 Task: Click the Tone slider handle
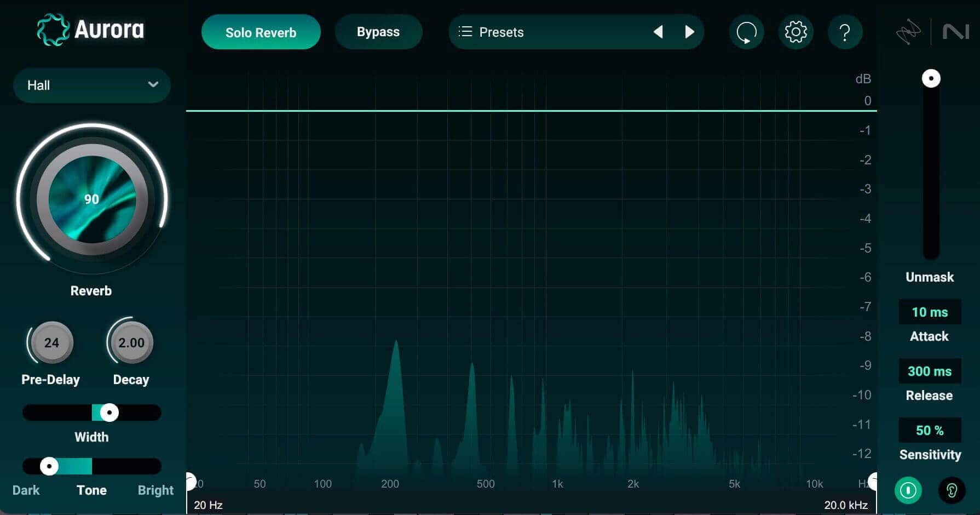click(49, 466)
